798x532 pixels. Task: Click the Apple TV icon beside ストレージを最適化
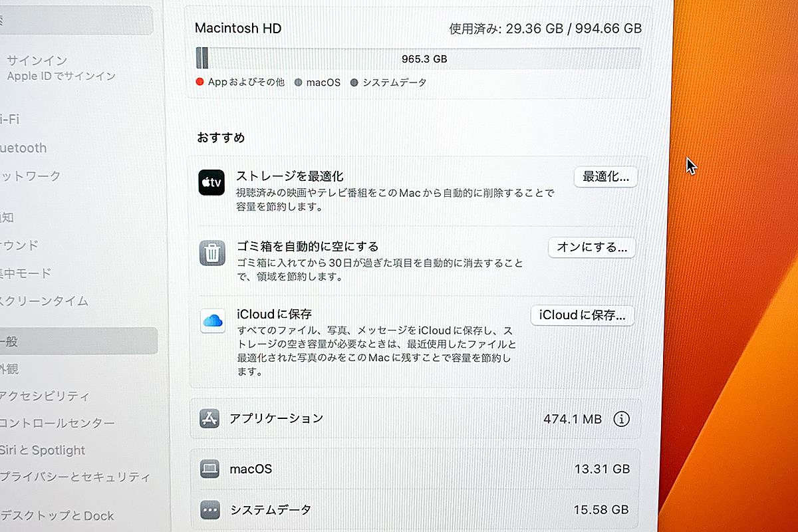[211, 182]
